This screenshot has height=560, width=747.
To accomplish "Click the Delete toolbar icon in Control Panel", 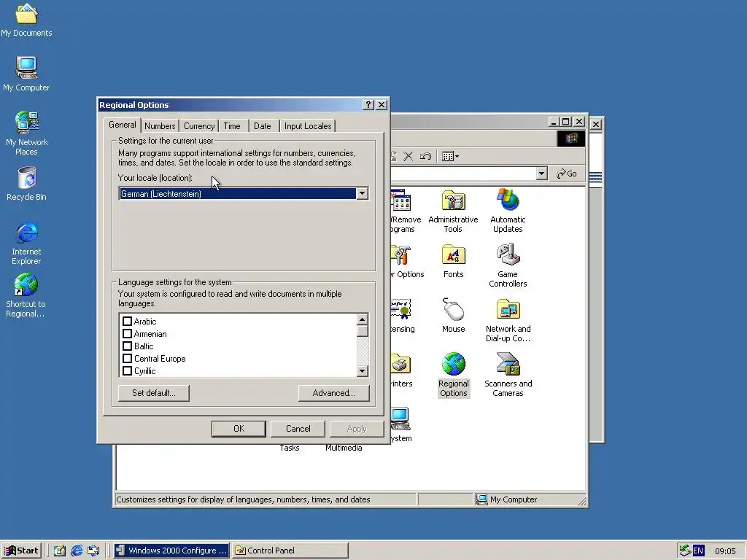I will click(x=409, y=156).
